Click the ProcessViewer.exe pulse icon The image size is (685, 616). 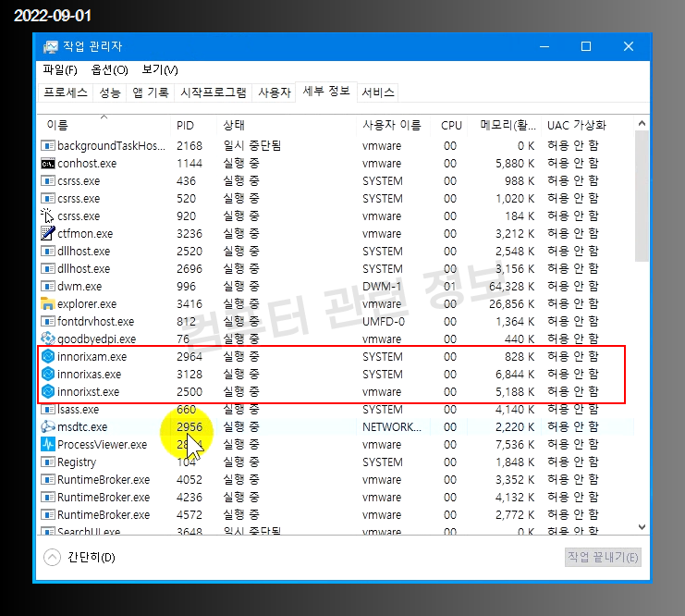coord(48,444)
